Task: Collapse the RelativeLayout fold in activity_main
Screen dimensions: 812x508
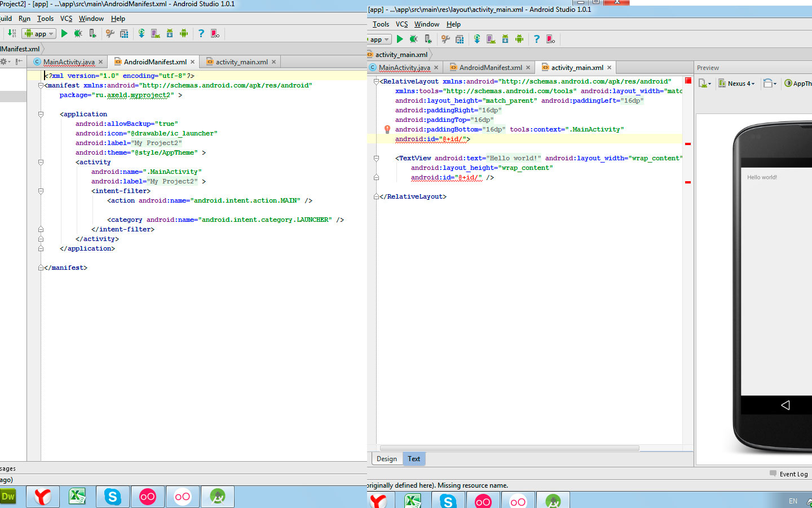Action: pyautogui.click(x=376, y=81)
